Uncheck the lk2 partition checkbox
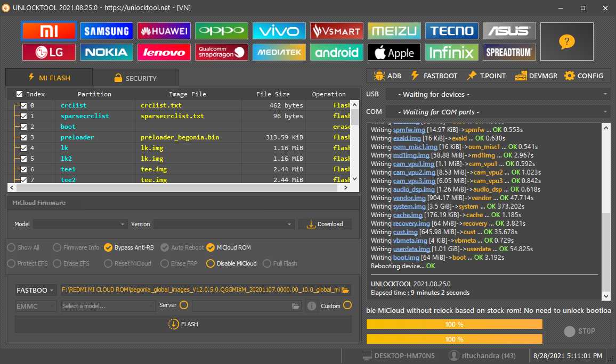Screen dimensions: 616x364 (23, 159)
